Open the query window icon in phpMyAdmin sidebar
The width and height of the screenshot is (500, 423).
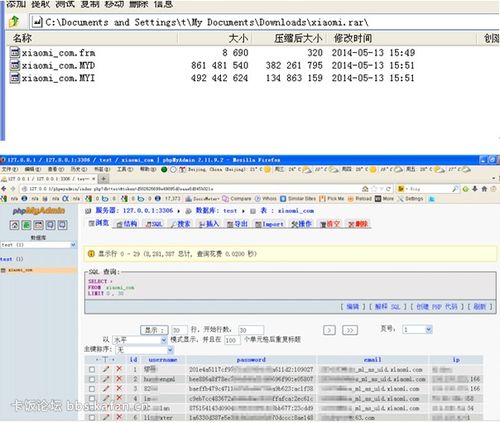[x=38, y=225]
